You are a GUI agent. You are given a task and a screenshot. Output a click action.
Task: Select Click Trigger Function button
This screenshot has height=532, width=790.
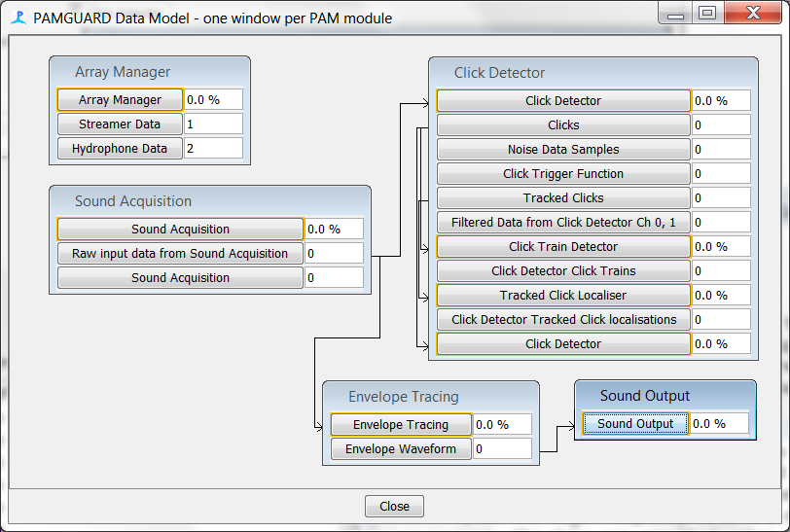tap(563, 173)
